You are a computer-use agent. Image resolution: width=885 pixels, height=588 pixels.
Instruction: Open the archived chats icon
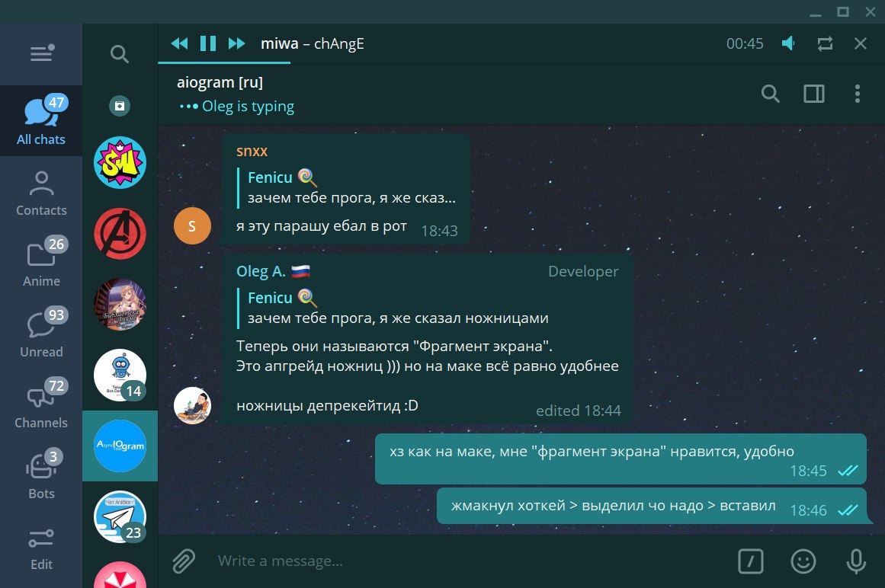[x=120, y=106]
